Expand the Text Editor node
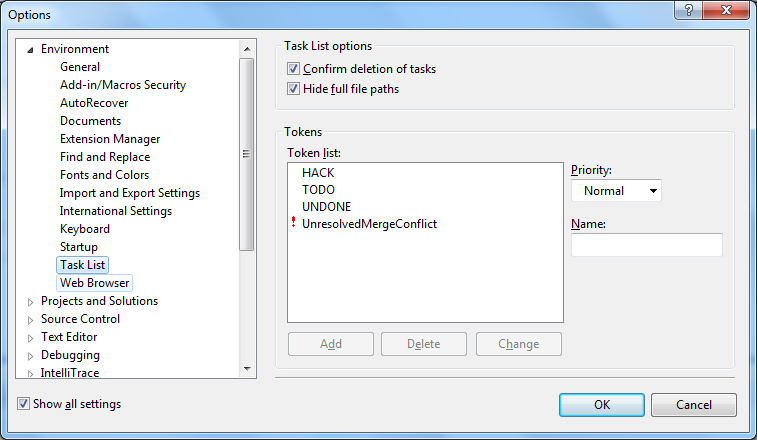 [30, 338]
